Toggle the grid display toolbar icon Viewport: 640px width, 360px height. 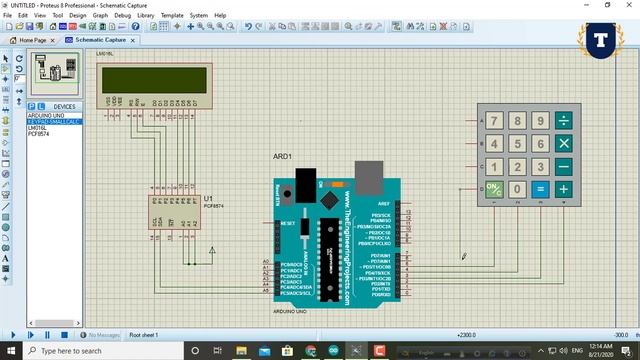(163, 27)
